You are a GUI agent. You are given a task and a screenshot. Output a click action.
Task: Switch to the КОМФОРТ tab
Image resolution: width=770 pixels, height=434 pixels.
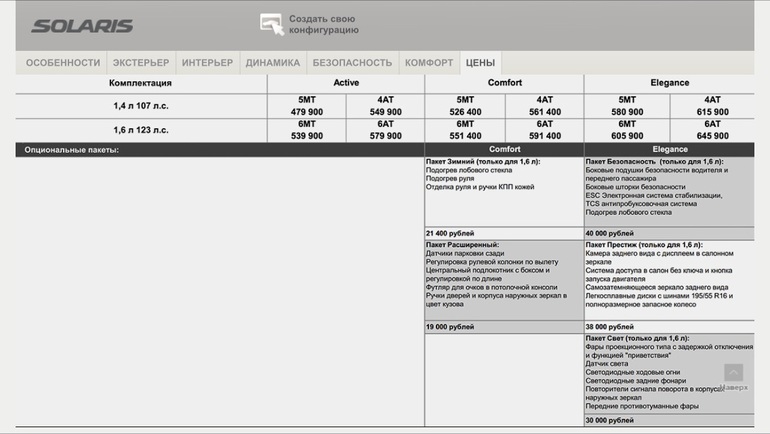pos(429,63)
